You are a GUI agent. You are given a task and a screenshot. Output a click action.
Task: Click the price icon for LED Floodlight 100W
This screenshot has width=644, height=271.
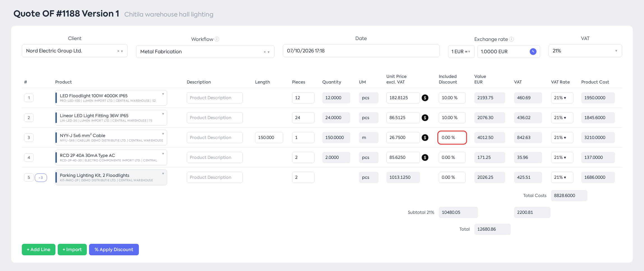pos(425,98)
